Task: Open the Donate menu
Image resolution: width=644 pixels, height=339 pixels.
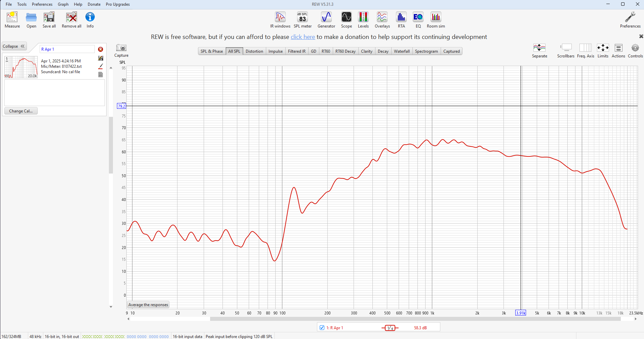Action: point(94,4)
